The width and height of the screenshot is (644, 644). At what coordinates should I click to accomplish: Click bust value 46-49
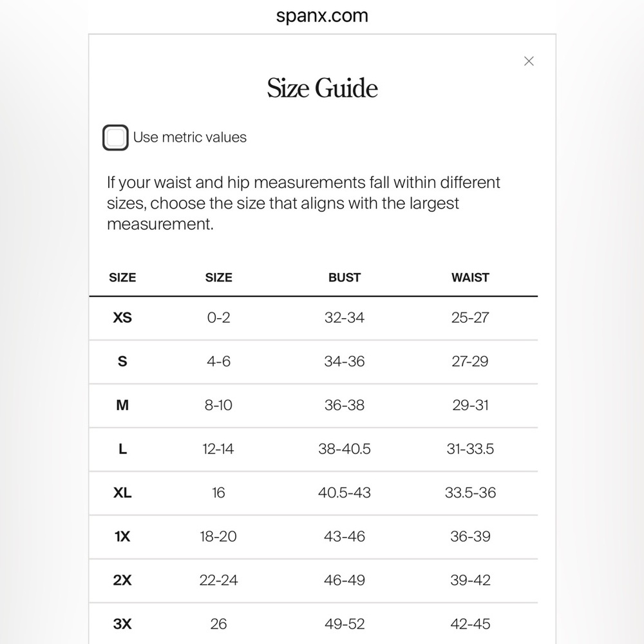tap(345, 580)
